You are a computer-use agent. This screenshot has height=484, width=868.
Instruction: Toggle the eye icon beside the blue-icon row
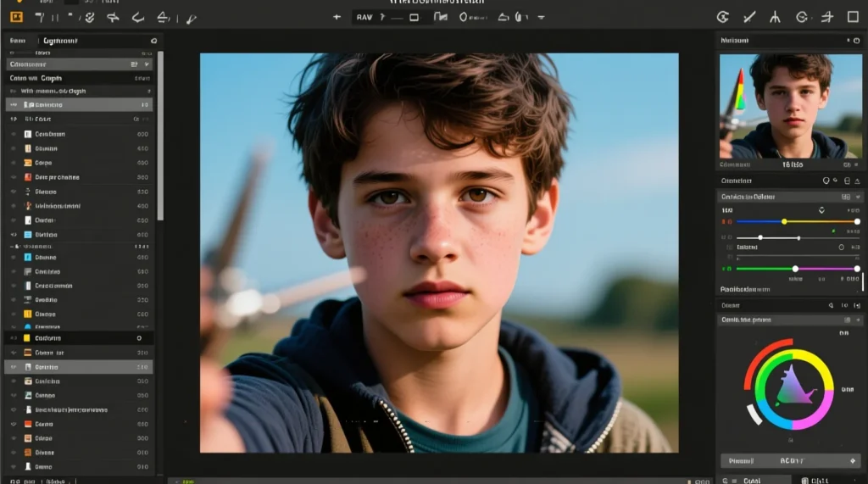coord(14,235)
